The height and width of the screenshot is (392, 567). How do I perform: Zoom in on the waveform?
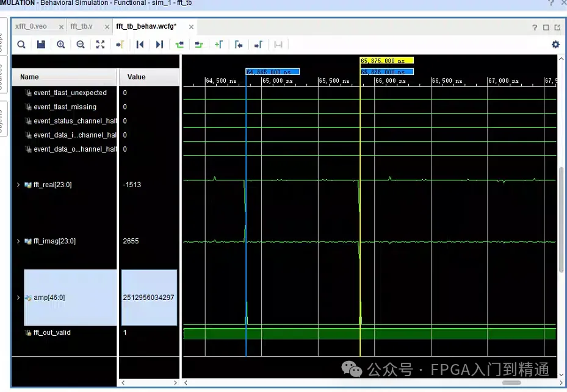click(61, 45)
